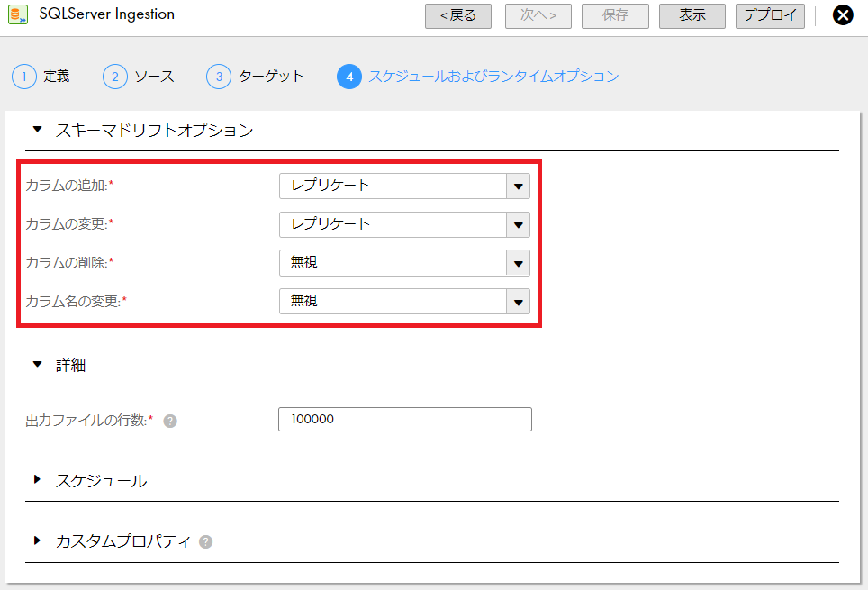This screenshot has width=868, height=590.
Task: Open help for 出力ファイルの行数
Action: click(x=170, y=421)
